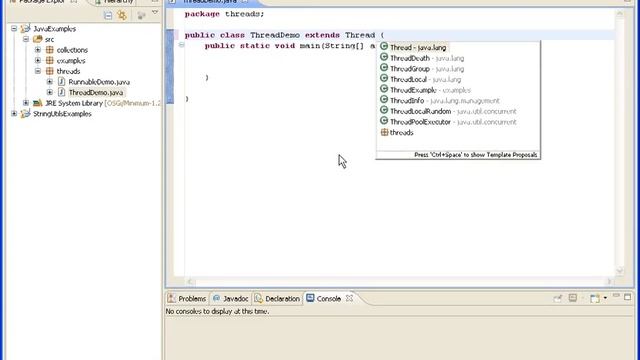The width and height of the screenshot is (640, 360).
Task: Click the Console tab icon
Action: tap(310, 298)
